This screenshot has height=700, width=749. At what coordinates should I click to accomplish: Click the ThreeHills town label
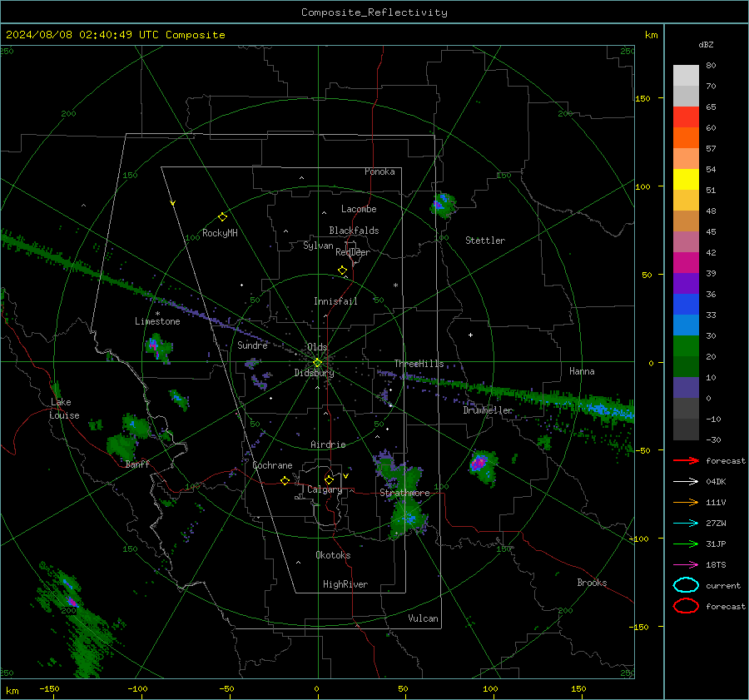tap(419, 364)
